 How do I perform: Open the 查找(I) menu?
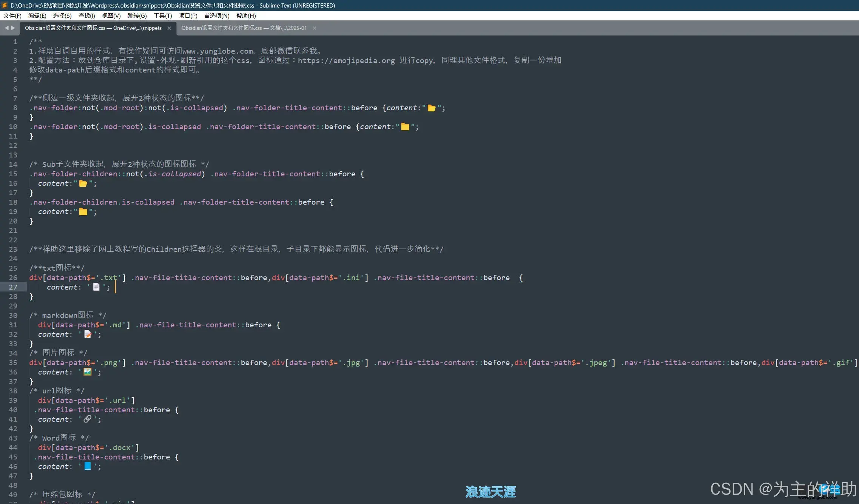click(86, 15)
